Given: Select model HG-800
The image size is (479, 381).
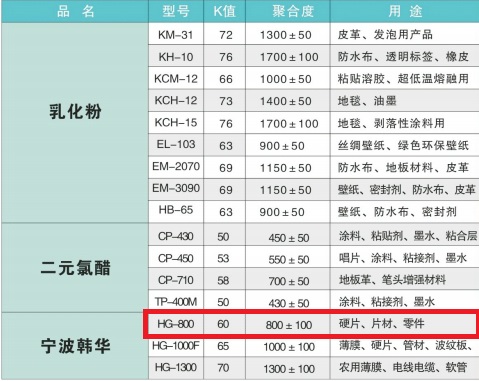Looking at the screenshot, I should [x=176, y=324].
